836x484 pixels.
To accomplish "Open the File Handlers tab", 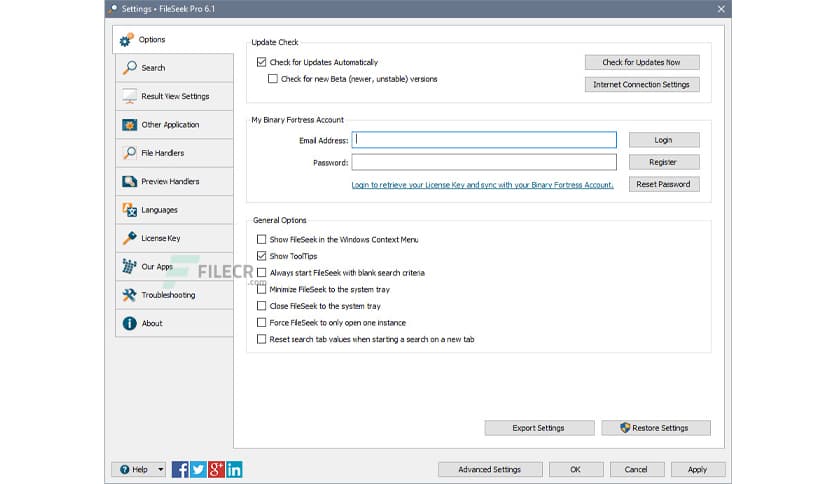I will (x=174, y=153).
